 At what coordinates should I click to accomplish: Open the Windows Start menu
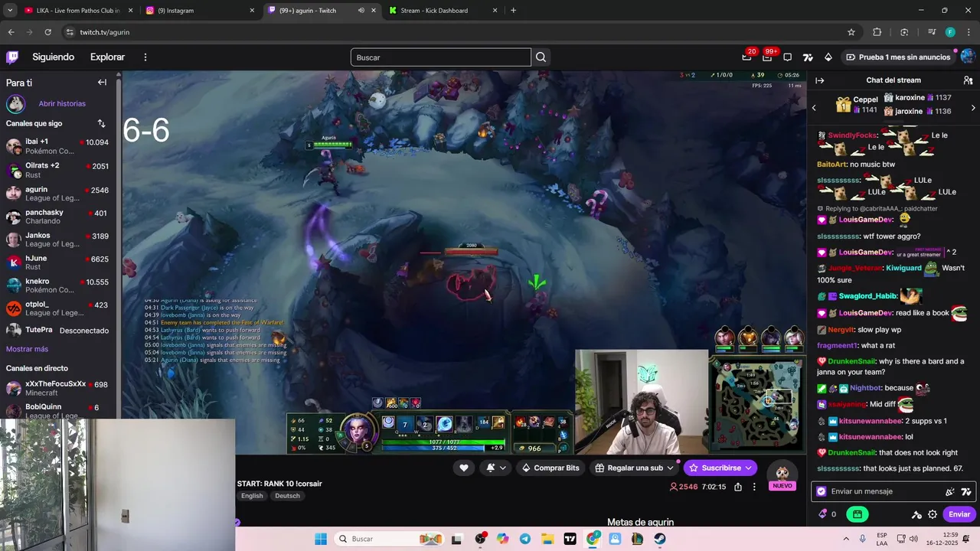click(321, 539)
